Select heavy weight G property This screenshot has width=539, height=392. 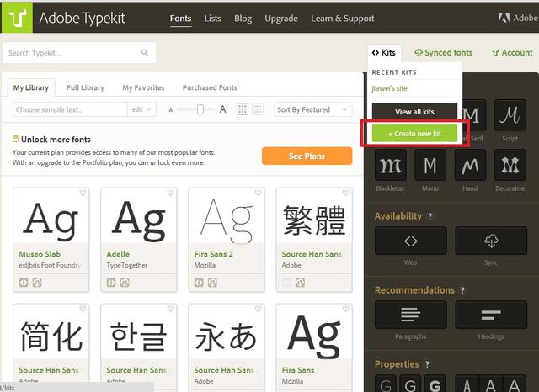pyautogui.click(x=435, y=384)
